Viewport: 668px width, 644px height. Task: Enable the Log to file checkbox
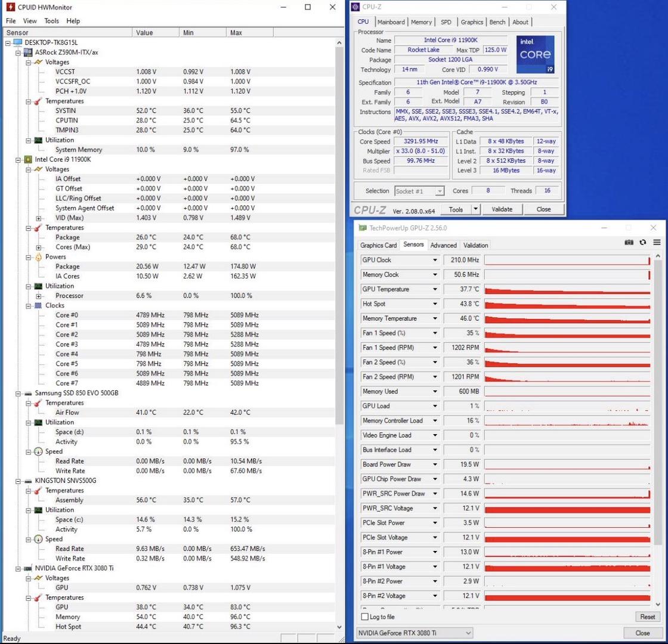coord(365,617)
